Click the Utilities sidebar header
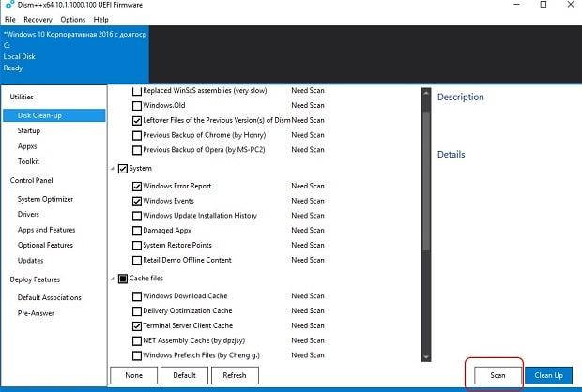This screenshot has width=582, height=392. tap(22, 97)
